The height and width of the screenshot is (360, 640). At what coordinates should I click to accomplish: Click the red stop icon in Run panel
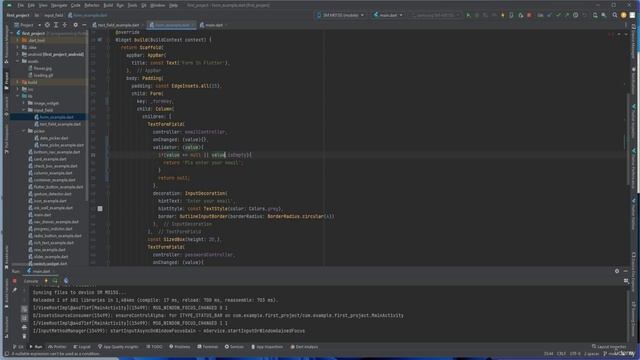tap(15, 281)
